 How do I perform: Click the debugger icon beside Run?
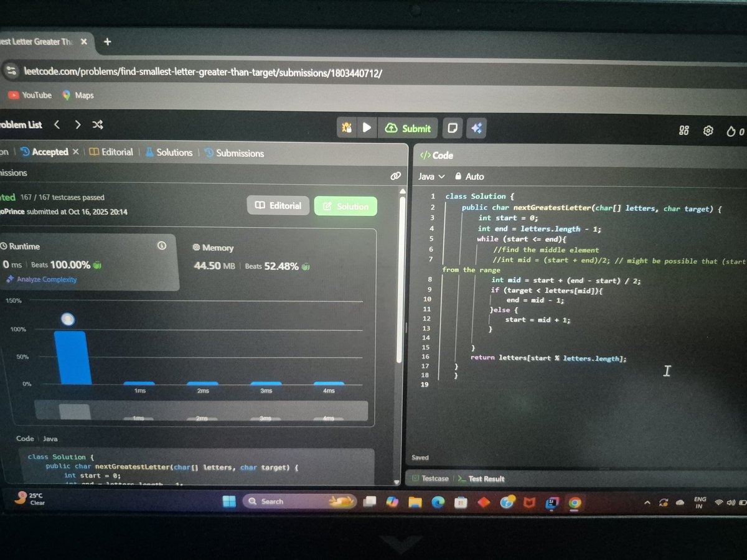(347, 128)
